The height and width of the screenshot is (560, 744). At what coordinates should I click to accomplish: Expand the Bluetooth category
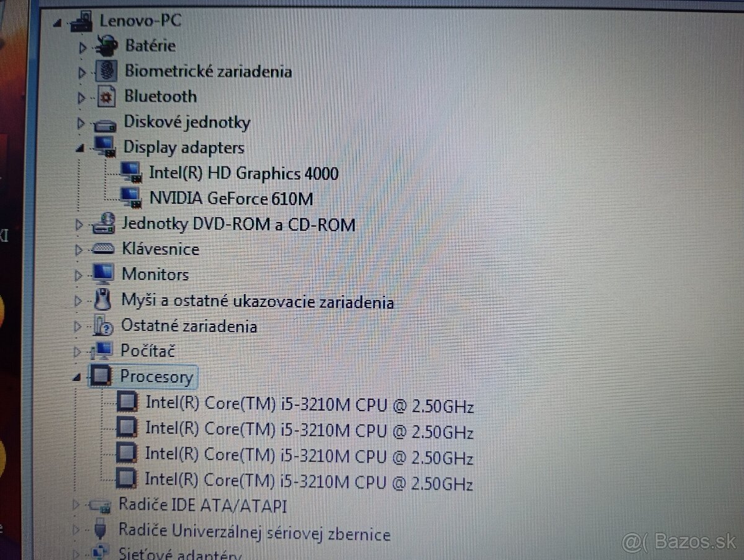(x=81, y=98)
